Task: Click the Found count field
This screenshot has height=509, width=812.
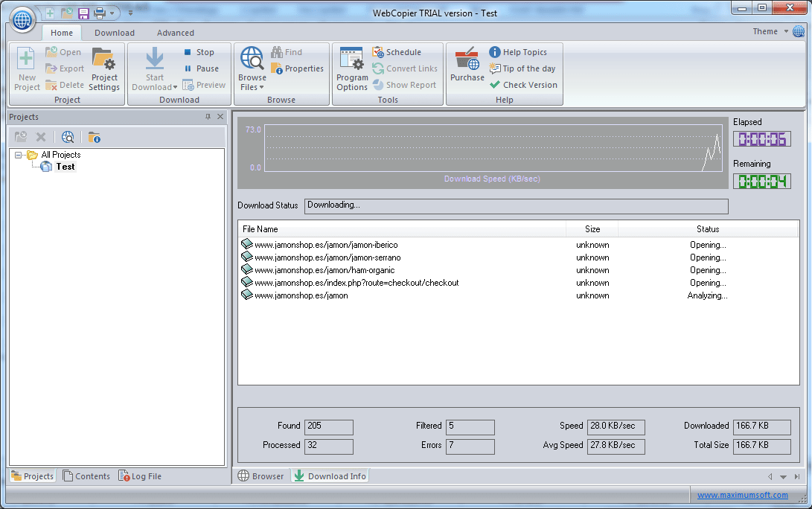Action: (x=329, y=426)
